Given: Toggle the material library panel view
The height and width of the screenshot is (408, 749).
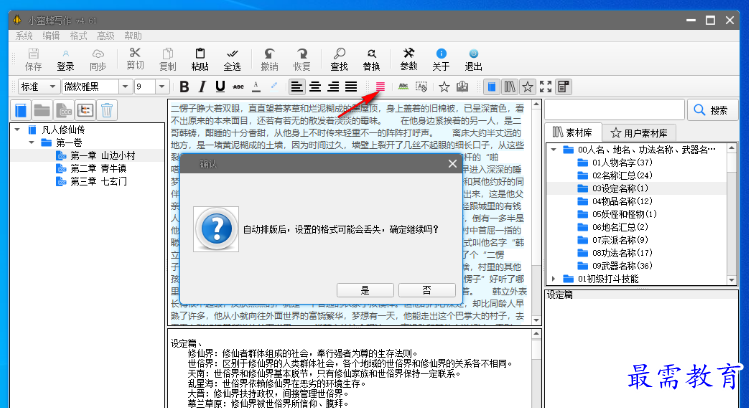Looking at the screenshot, I should pyautogui.click(x=510, y=86).
